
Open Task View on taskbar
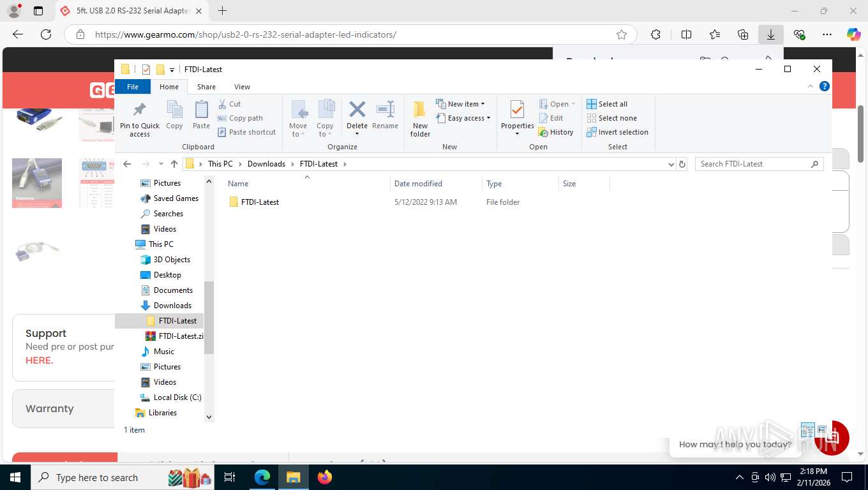pos(230,477)
